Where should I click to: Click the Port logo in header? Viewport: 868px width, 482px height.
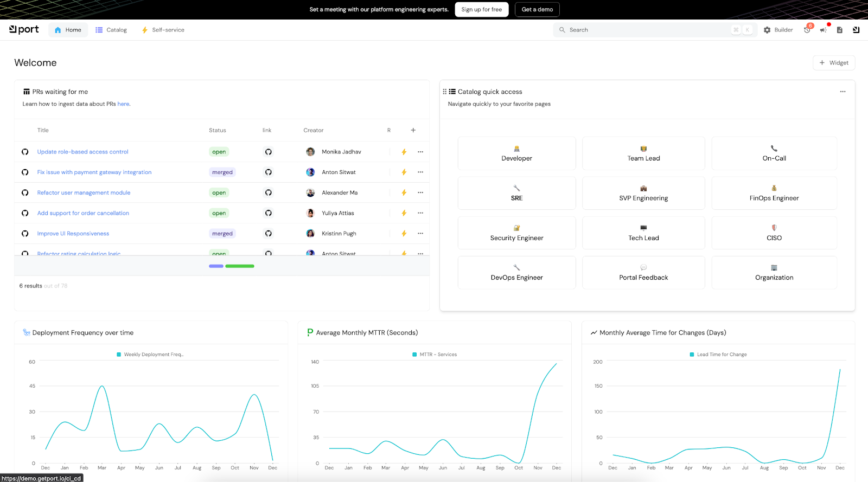point(24,30)
